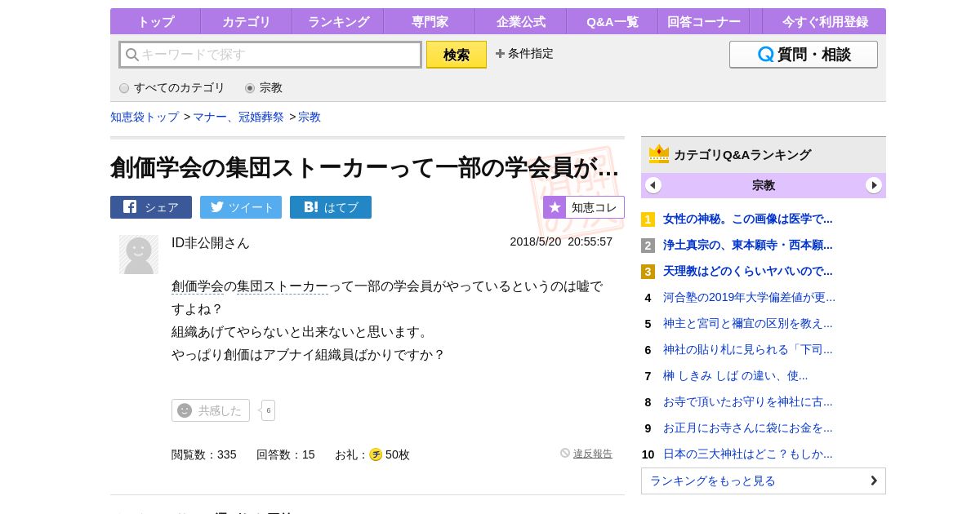Click the star icon on 知恵コレ

tap(555, 207)
